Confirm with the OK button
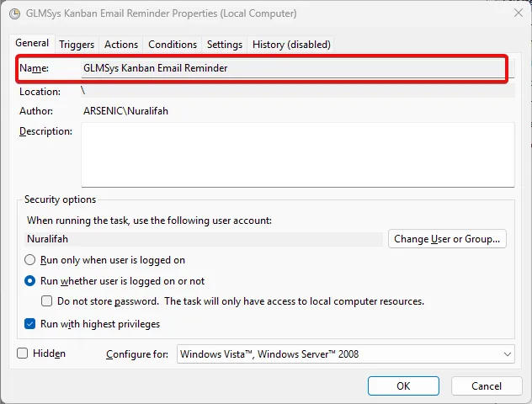Viewport: 532px width, 404px height. tap(403, 386)
